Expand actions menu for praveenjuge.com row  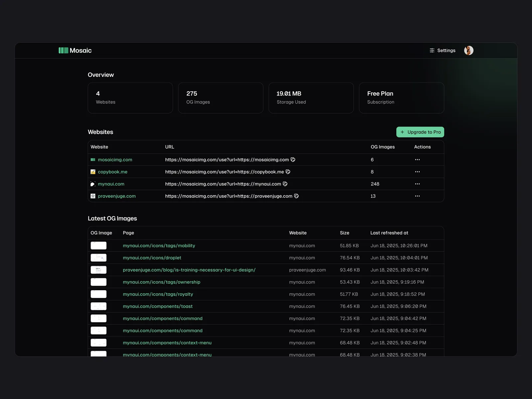click(x=417, y=196)
